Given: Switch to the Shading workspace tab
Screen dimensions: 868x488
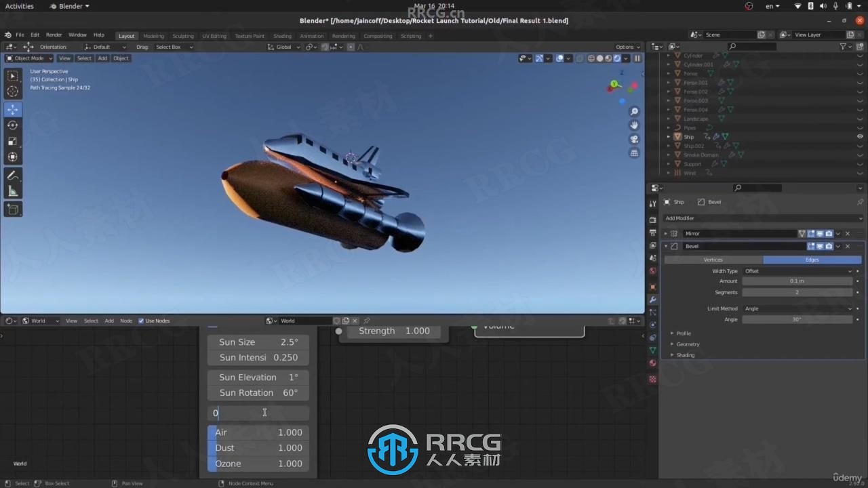Looking at the screenshot, I should click(282, 36).
